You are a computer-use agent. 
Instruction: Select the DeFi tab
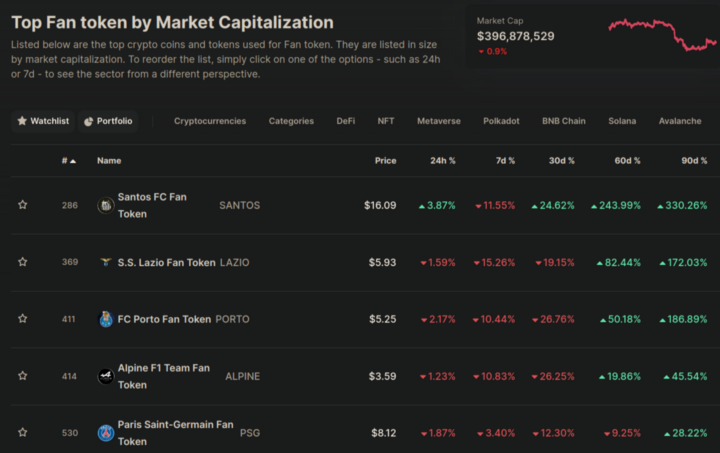pos(345,121)
